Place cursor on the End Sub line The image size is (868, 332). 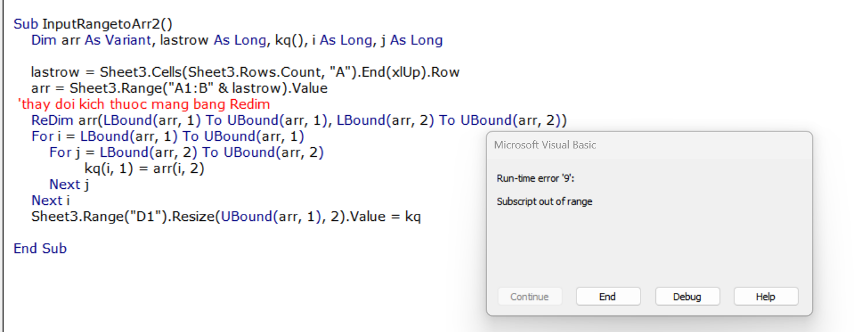(x=40, y=248)
